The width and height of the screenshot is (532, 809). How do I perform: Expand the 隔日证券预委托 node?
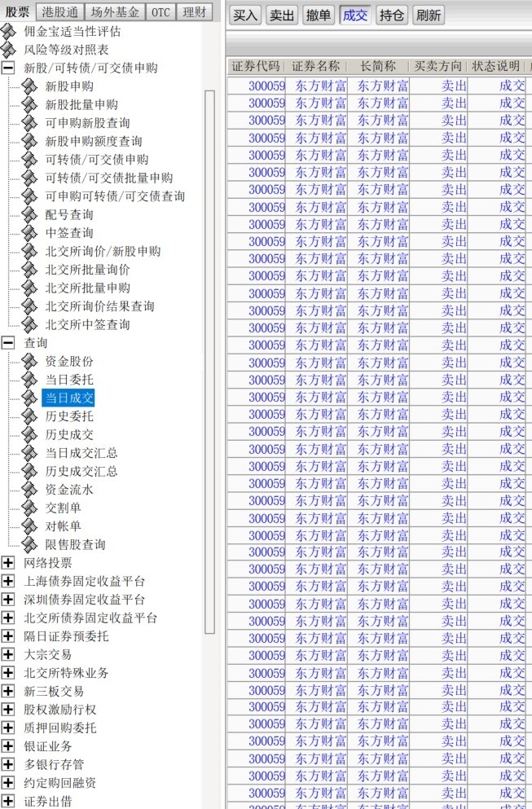pos(8,636)
